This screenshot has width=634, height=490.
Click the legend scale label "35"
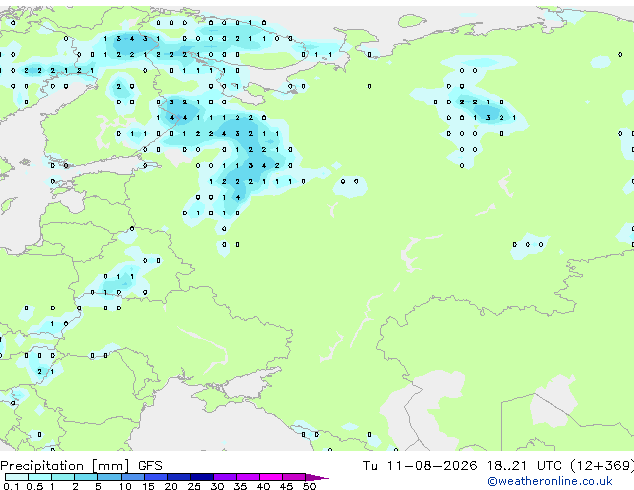tap(240, 486)
